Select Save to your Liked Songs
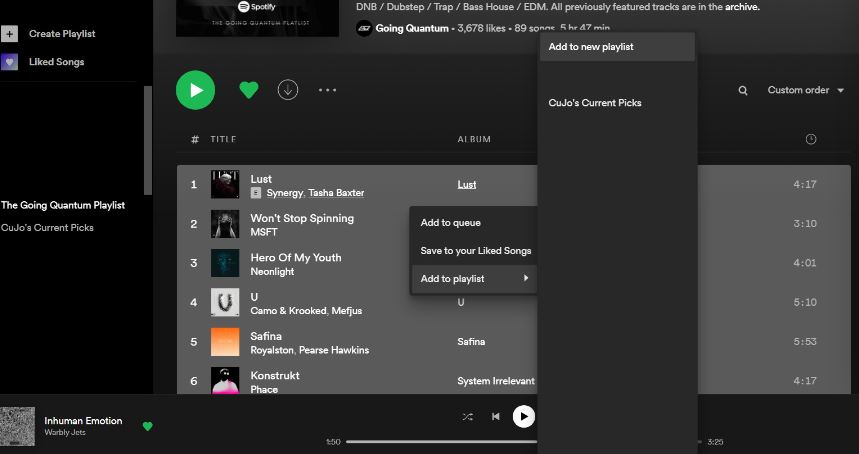 474,251
